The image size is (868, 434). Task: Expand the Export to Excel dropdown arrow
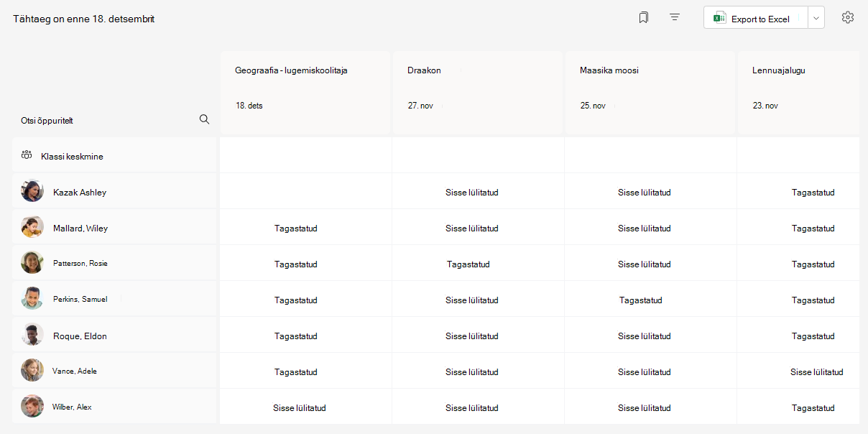pos(816,19)
